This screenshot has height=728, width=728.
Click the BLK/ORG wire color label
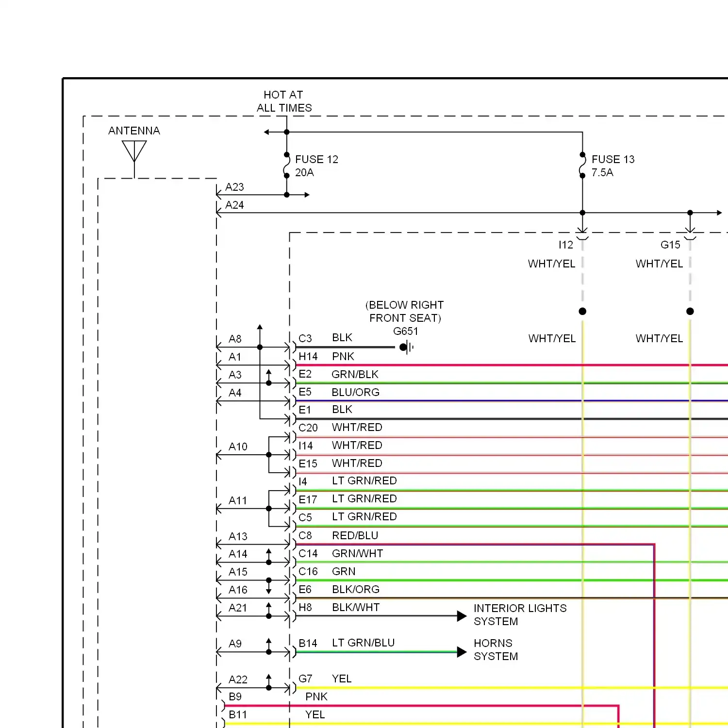[x=356, y=589]
